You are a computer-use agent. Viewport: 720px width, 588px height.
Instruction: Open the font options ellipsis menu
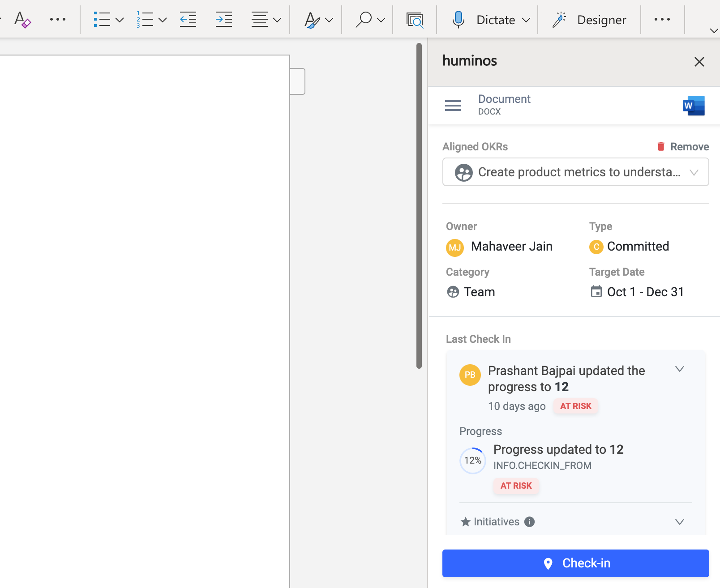(58, 20)
